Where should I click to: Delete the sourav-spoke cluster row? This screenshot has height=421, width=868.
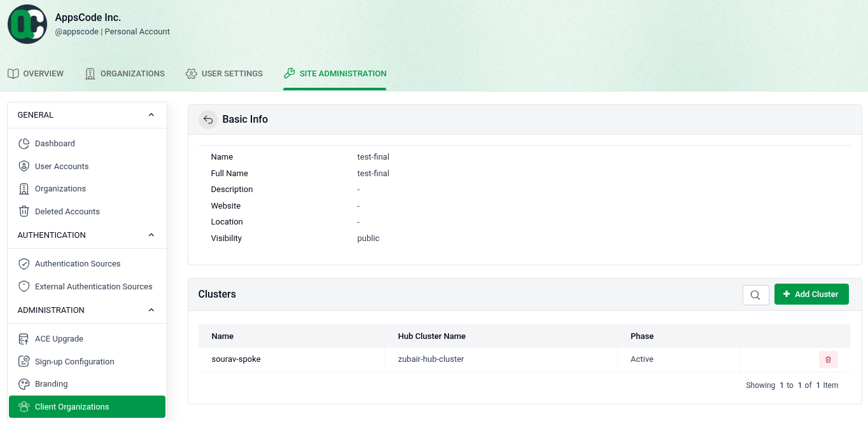pyautogui.click(x=828, y=359)
